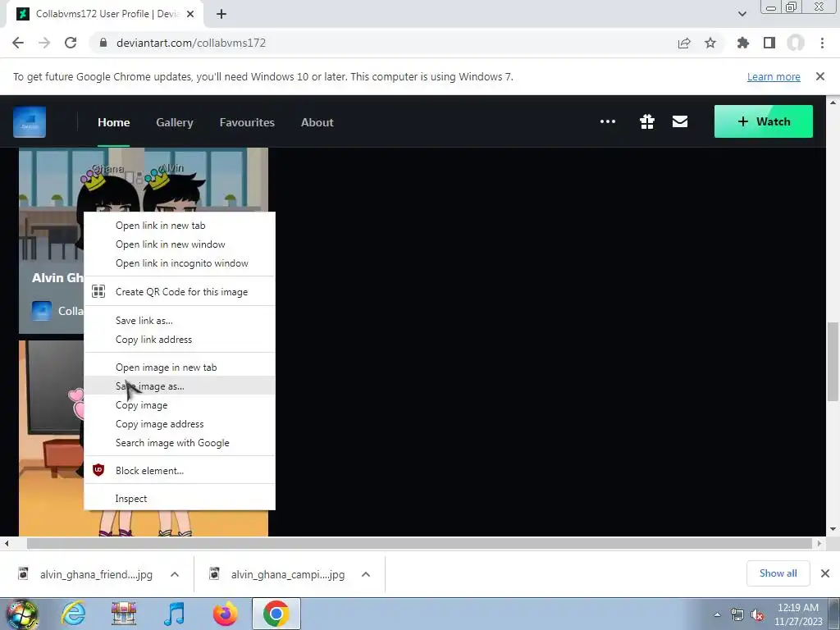The width and height of the screenshot is (840, 630).
Task: Reload the DeviantArt page
Action: (71, 43)
